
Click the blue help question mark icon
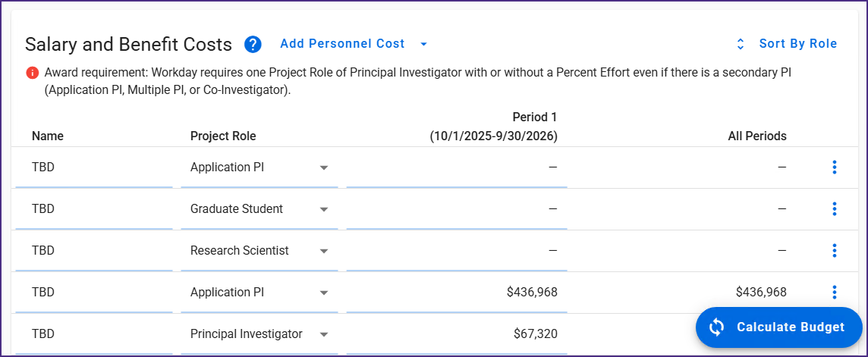click(x=253, y=45)
